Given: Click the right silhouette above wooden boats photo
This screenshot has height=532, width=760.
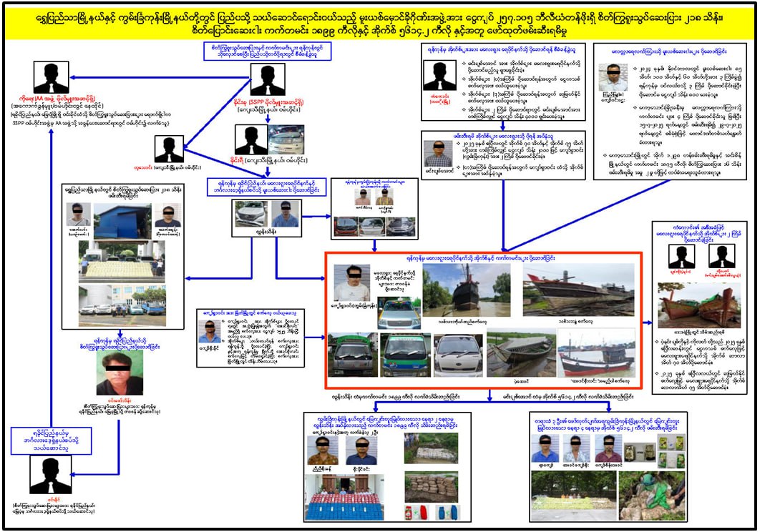Looking at the screenshot, I should (x=721, y=256).
